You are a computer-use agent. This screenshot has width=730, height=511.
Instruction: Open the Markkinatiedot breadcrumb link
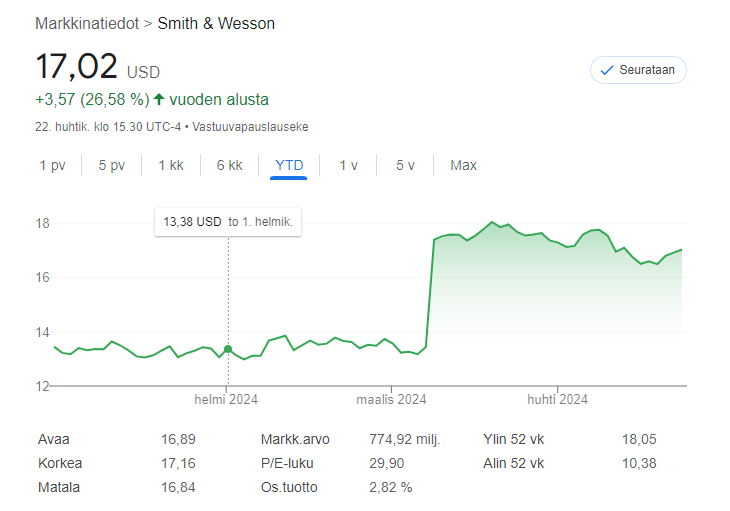(x=87, y=23)
